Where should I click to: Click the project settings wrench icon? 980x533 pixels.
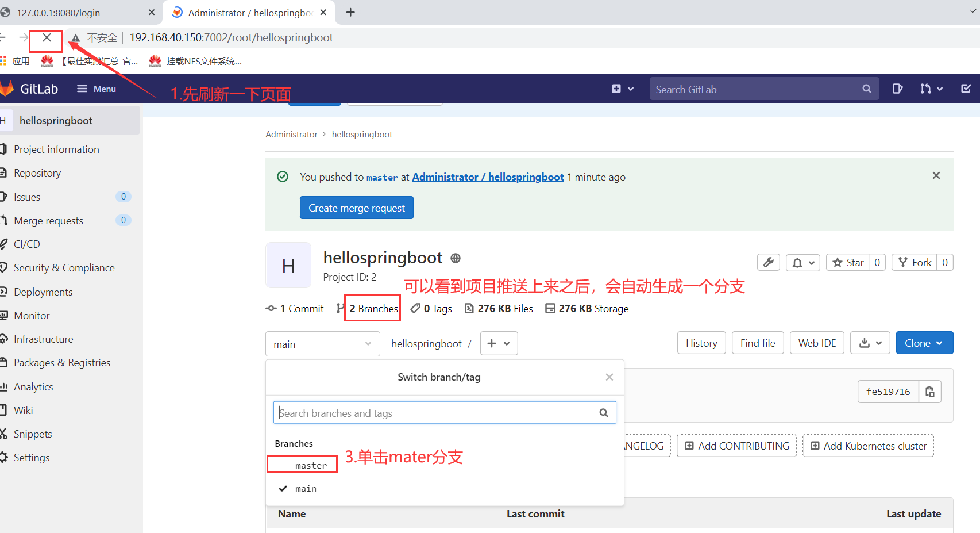coord(768,262)
